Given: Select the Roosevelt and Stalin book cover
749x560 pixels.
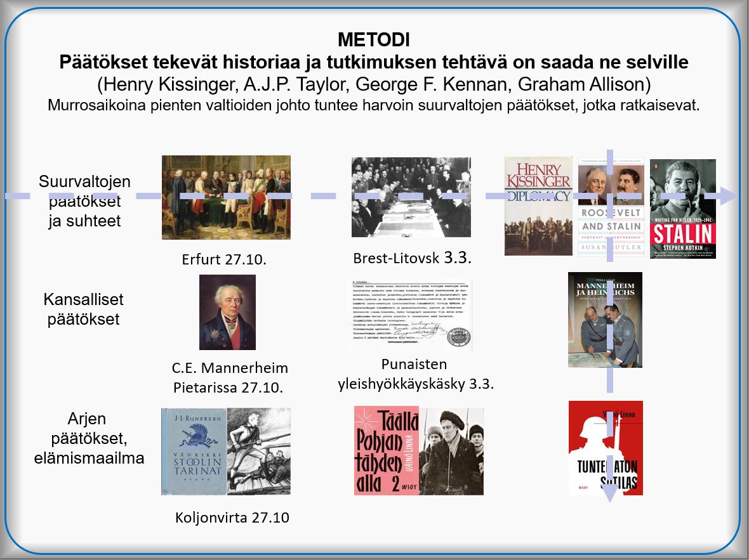Looking at the screenshot, I should (611, 207).
